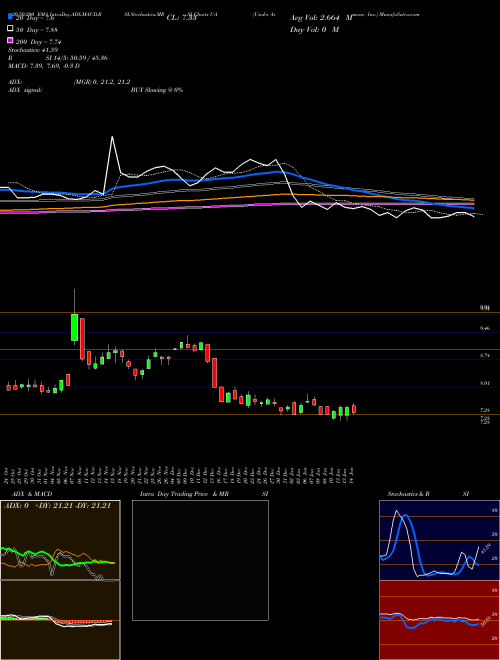Viewport: 500px width, 660px height.
Task: Click the 'Avg Vol: 2.664 M' label
Action: click(x=321, y=18)
